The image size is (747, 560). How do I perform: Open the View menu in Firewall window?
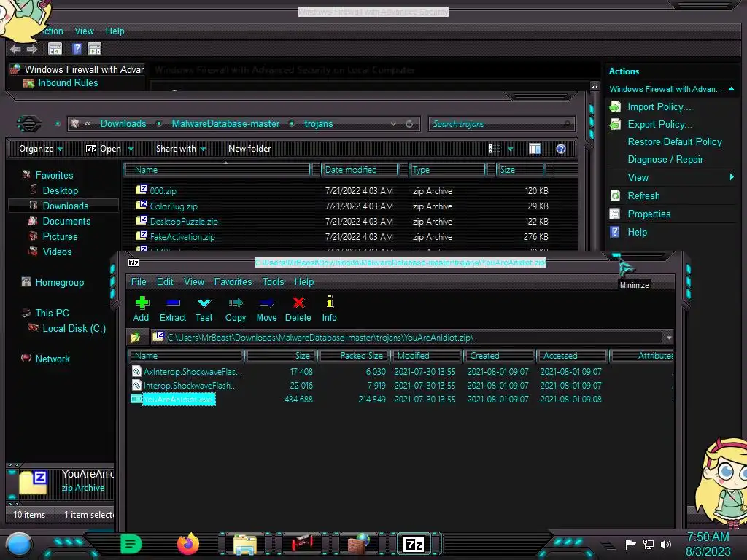click(84, 31)
